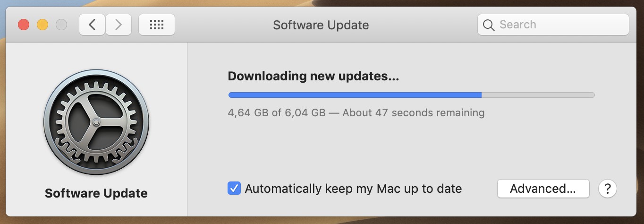Open help with the question mark button
Image resolution: width=644 pixels, height=224 pixels.
click(608, 189)
